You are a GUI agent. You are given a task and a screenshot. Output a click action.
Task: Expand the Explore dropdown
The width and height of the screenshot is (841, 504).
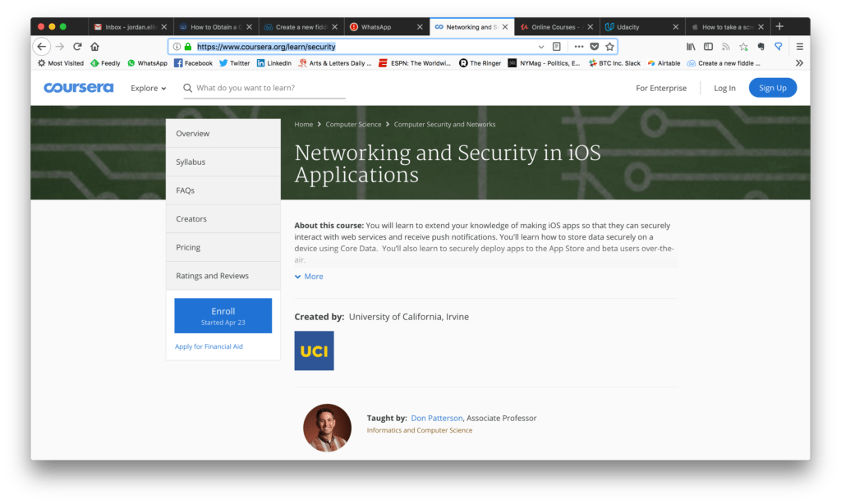point(148,88)
